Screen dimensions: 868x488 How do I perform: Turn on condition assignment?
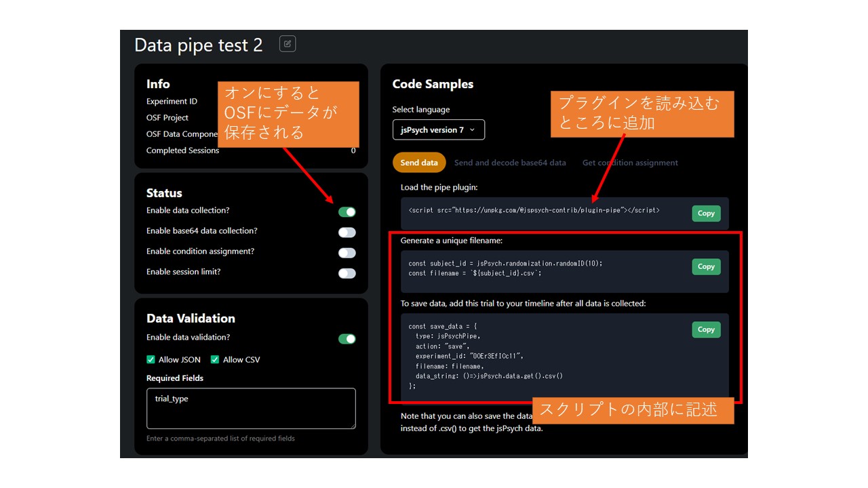[x=347, y=252]
